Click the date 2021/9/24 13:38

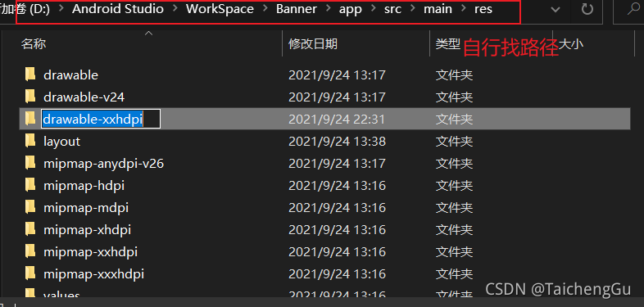click(x=337, y=141)
